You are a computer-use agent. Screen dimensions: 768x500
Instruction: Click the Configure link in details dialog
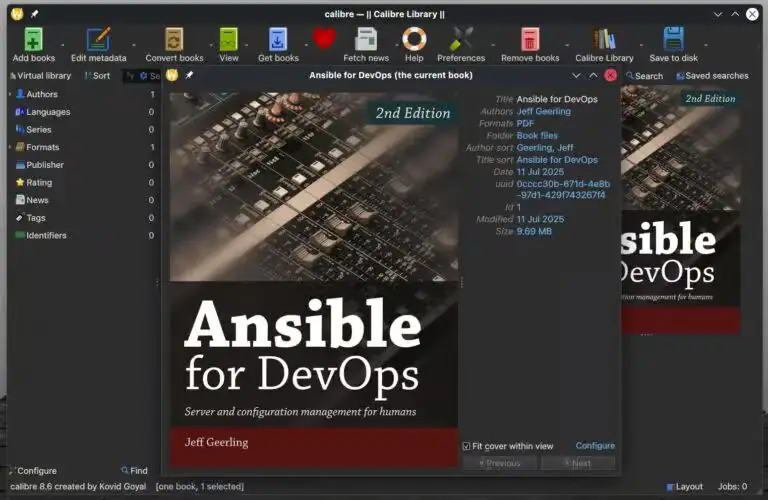(x=595, y=446)
